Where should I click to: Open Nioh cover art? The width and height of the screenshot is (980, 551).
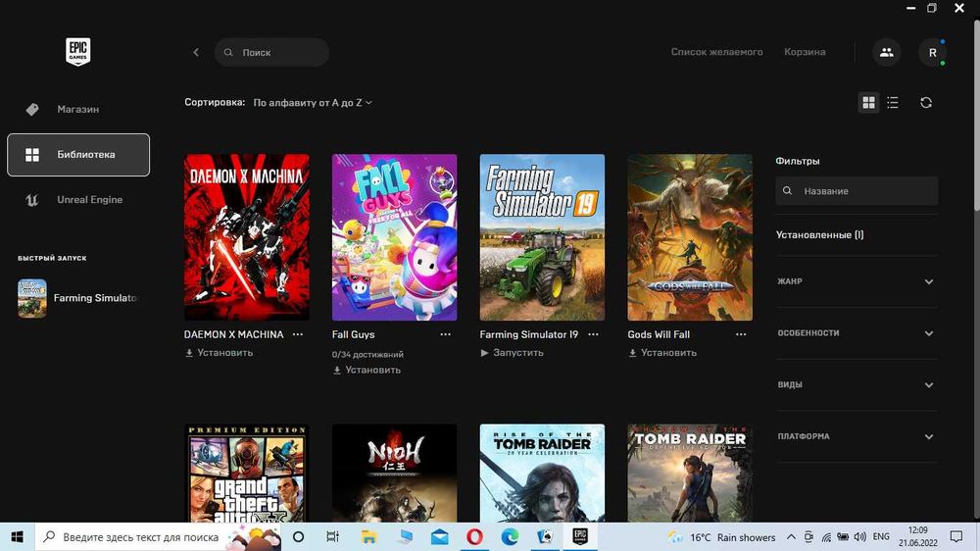[x=394, y=473]
